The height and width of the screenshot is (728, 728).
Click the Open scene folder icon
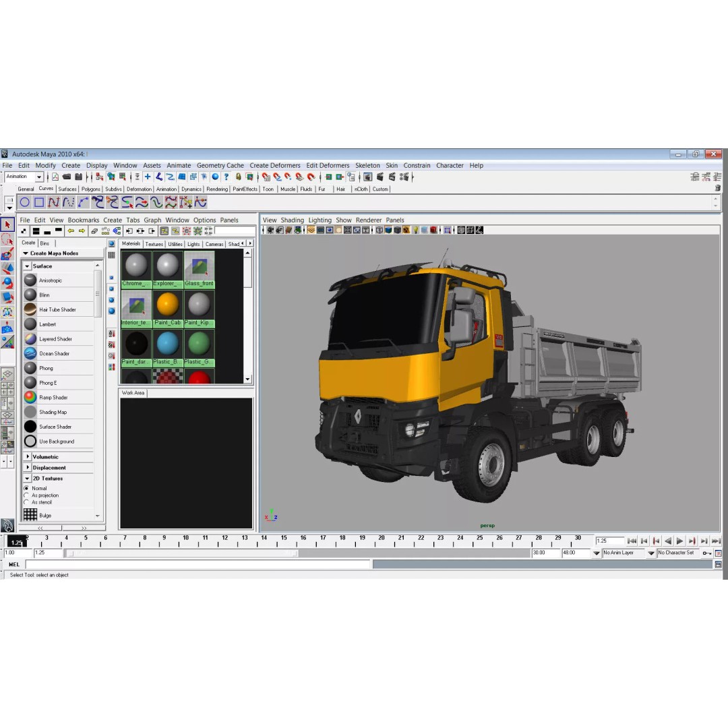coord(67,177)
